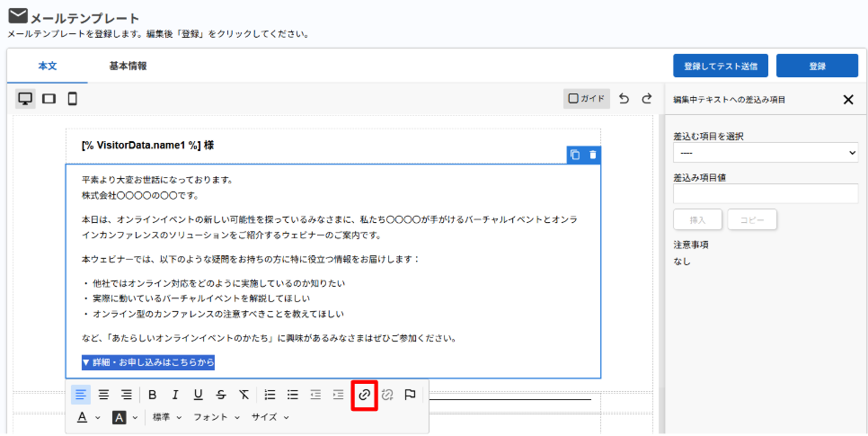The width and height of the screenshot is (868, 436).
Task: Decrease the indent level
Action: point(315,395)
